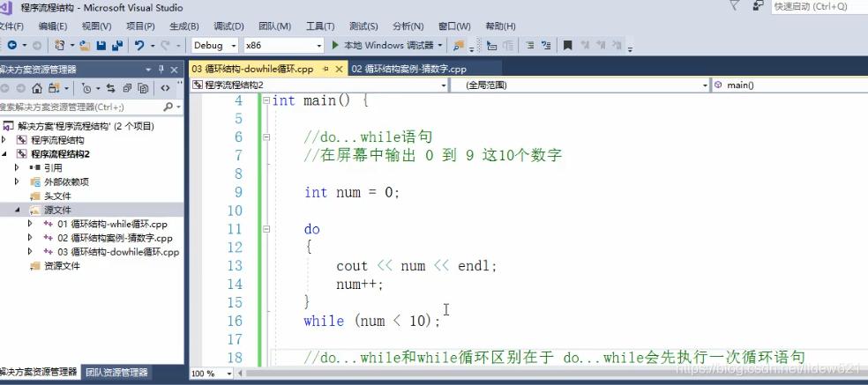Viewport: 868px width, 385px height.
Task: Click the Collapse All icon in Solution Explorer
Action: pos(127,88)
